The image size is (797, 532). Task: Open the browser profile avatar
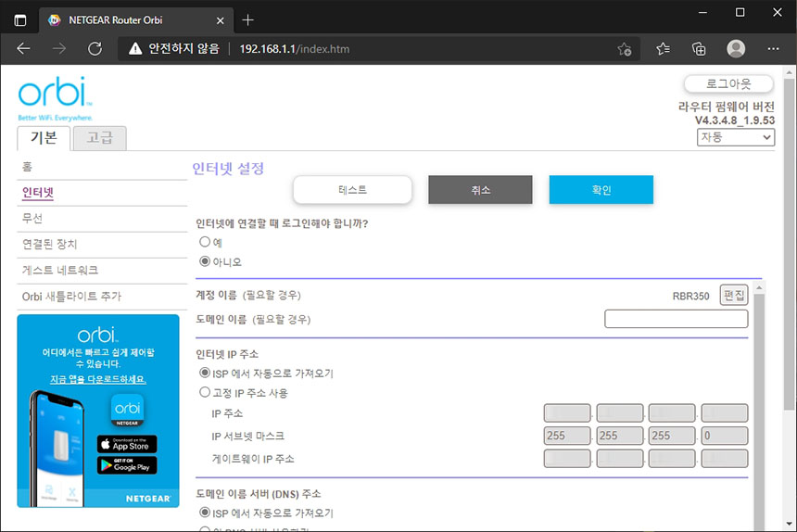coord(736,49)
